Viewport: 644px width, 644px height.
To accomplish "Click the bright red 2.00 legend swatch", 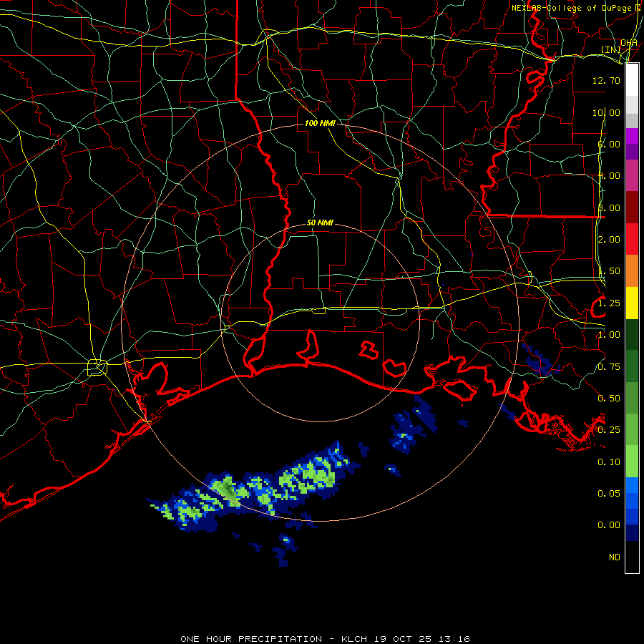I will click(632, 239).
